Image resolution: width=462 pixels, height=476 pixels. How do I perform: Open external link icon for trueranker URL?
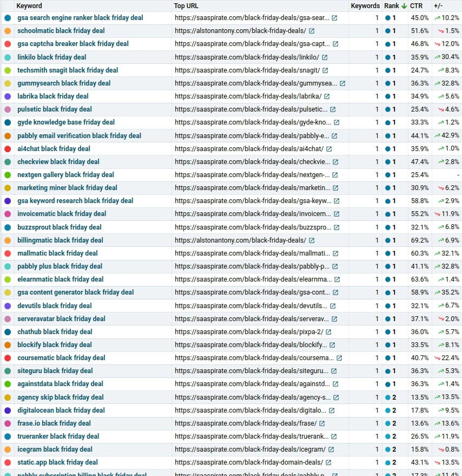[x=334, y=436]
